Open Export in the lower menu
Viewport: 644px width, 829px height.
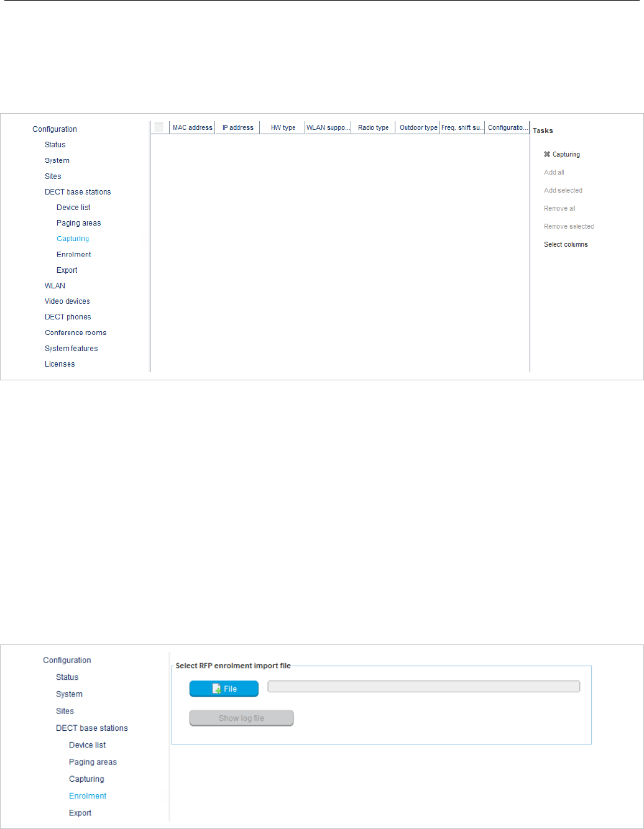click(x=80, y=813)
